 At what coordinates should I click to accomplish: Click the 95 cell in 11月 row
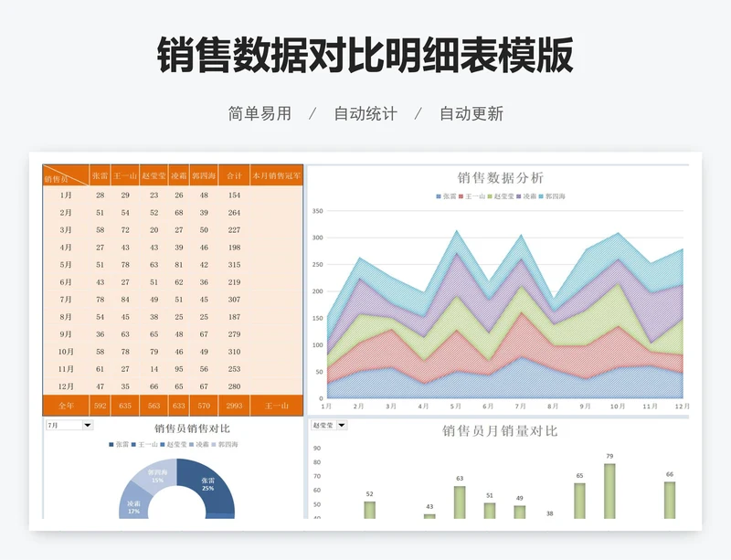pyautogui.click(x=178, y=369)
